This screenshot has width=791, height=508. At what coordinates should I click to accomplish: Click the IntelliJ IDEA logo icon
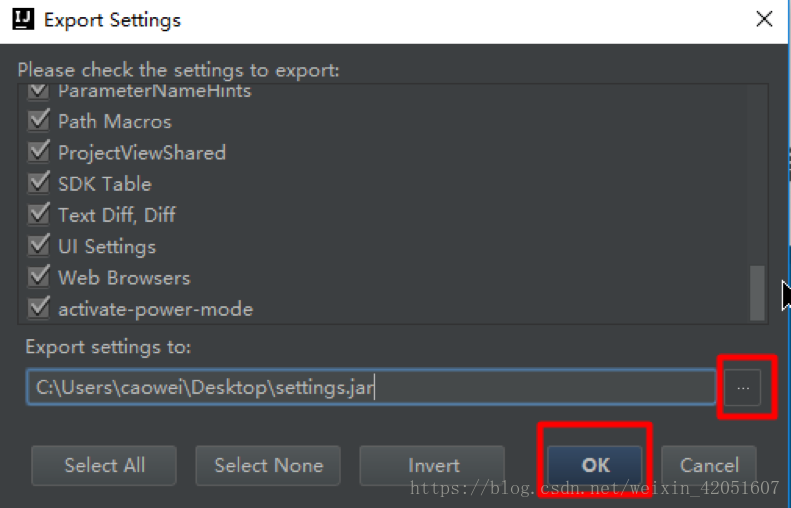[x=23, y=20]
